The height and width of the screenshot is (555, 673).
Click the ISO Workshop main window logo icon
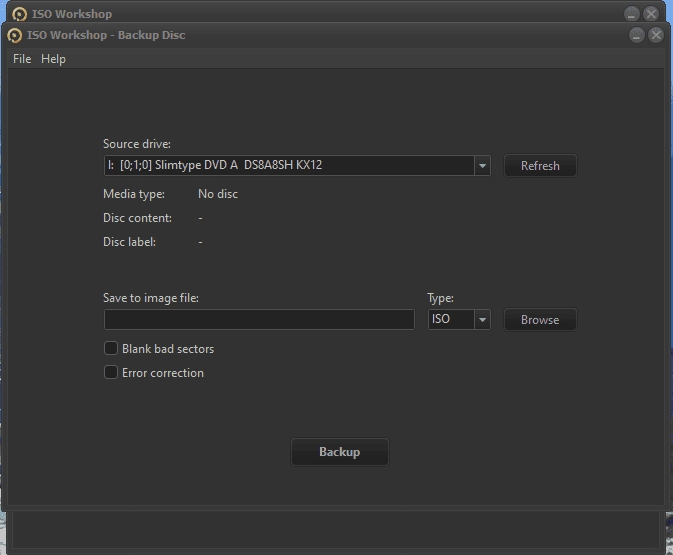[x=19, y=14]
